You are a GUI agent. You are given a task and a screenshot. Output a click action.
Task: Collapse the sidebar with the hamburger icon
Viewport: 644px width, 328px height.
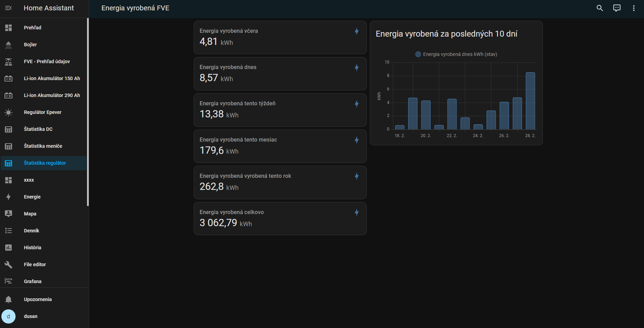[9, 8]
